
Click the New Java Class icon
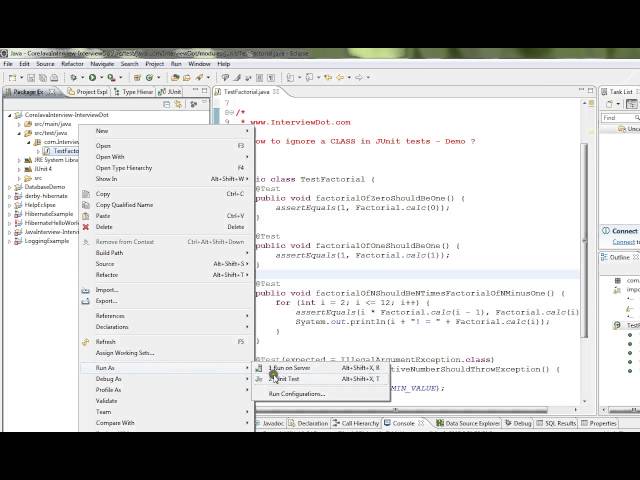click(149, 78)
